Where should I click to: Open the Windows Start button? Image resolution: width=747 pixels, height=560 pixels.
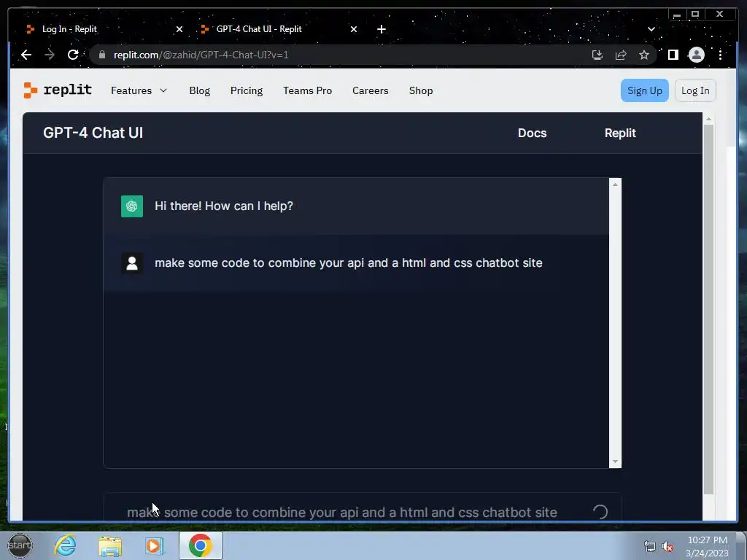tap(20, 545)
